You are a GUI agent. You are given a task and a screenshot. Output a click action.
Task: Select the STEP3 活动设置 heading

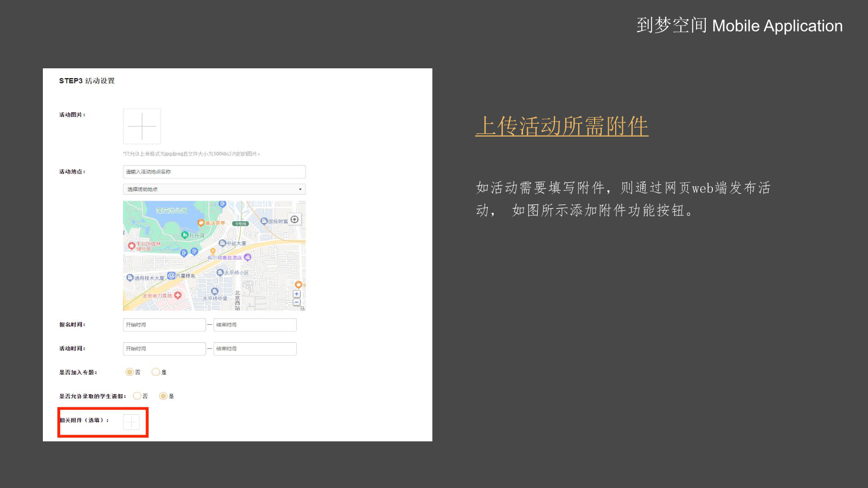tap(87, 81)
